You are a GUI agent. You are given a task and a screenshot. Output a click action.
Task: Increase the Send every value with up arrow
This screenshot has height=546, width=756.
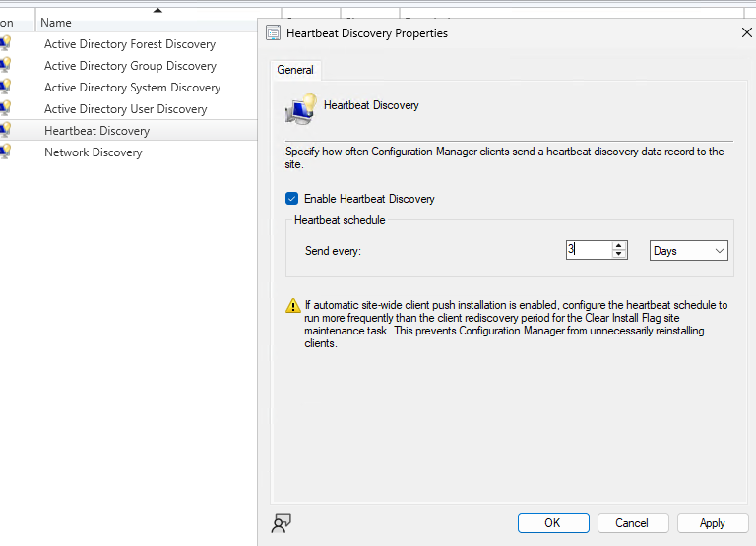pyautogui.click(x=618, y=246)
